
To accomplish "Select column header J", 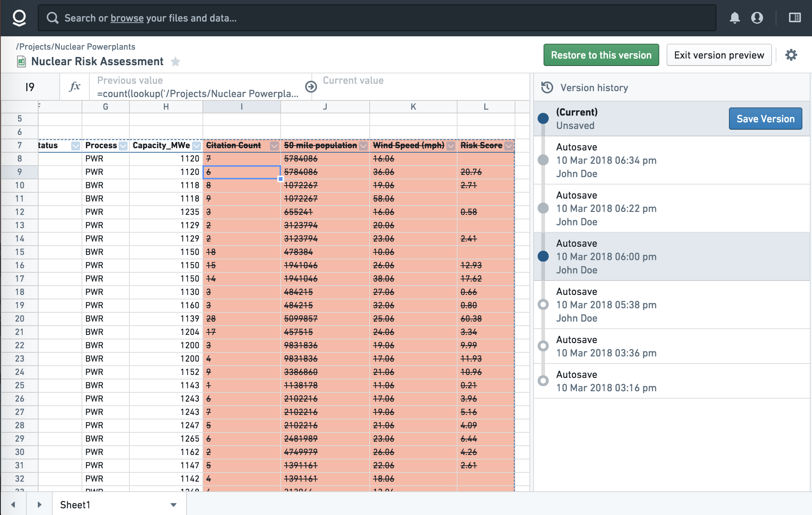I will (x=325, y=107).
